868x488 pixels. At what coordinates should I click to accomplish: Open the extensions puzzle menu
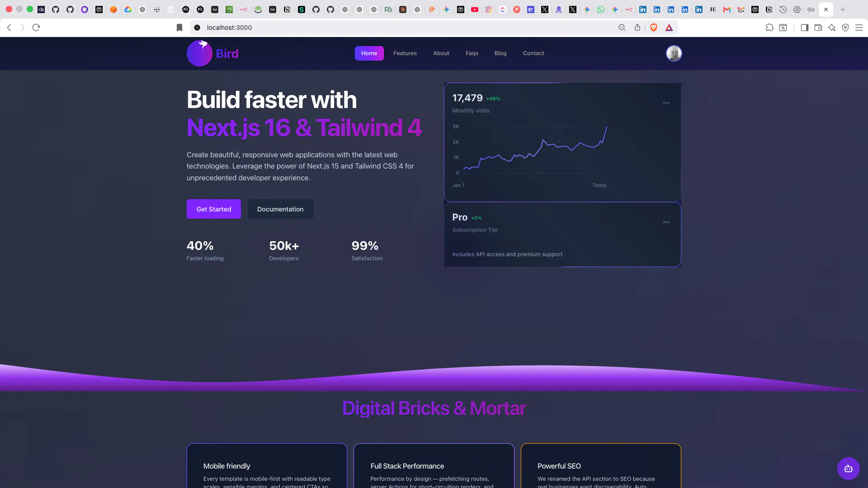click(769, 28)
